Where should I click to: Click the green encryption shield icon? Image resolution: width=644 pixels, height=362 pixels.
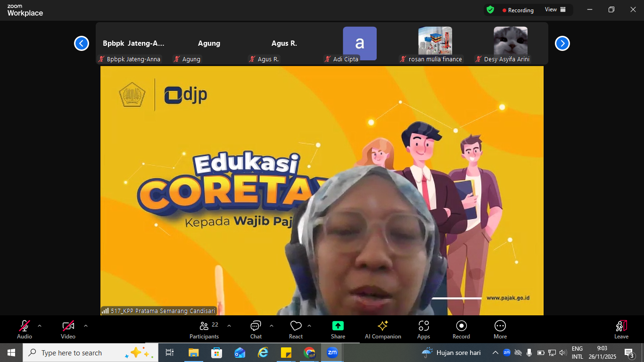click(x=490, y=10)
